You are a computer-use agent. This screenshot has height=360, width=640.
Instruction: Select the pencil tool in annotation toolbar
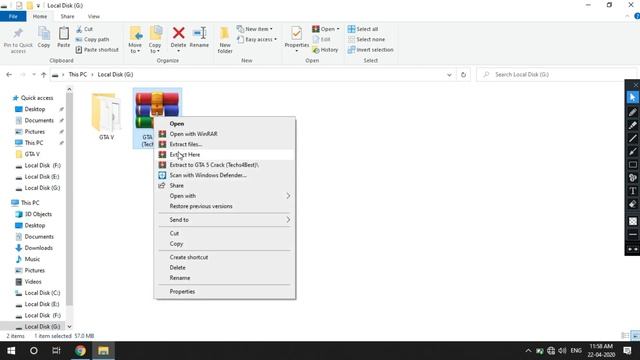(632, 112)
